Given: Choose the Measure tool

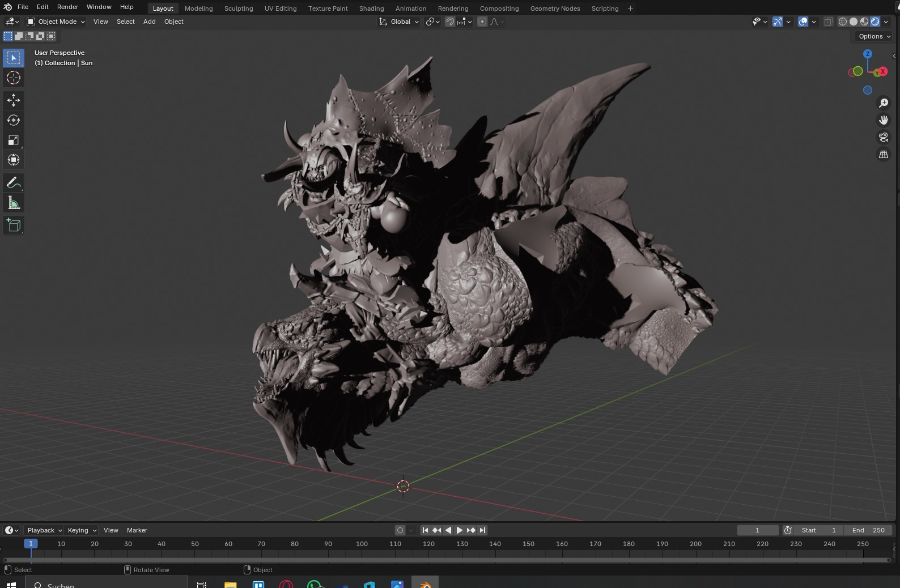Looking at the screenshot, I should (x=14, y=203).
